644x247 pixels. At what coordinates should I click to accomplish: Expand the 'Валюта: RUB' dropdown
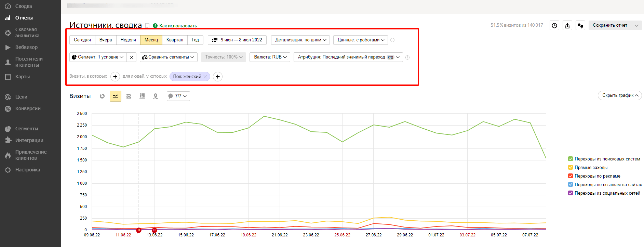[270, 57]
